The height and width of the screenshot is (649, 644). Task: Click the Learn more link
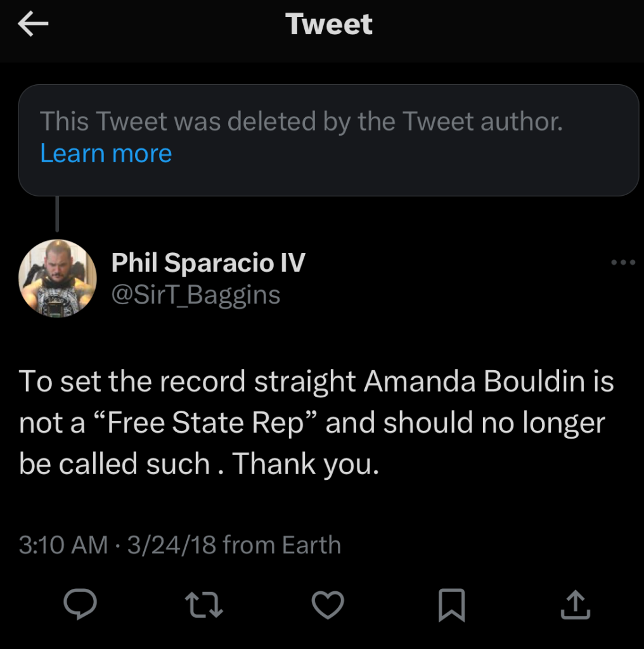click(106, 154)
